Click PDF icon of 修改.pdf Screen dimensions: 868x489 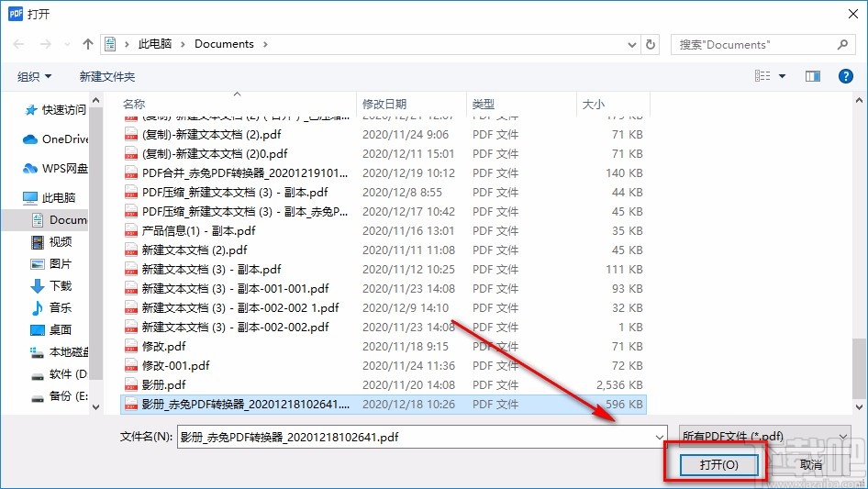(x=130, y=346)
